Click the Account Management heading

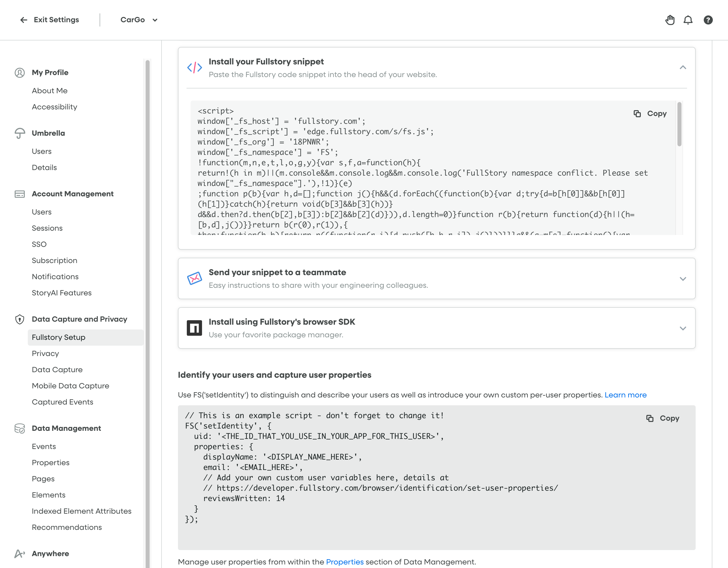[x=73, y=194]
